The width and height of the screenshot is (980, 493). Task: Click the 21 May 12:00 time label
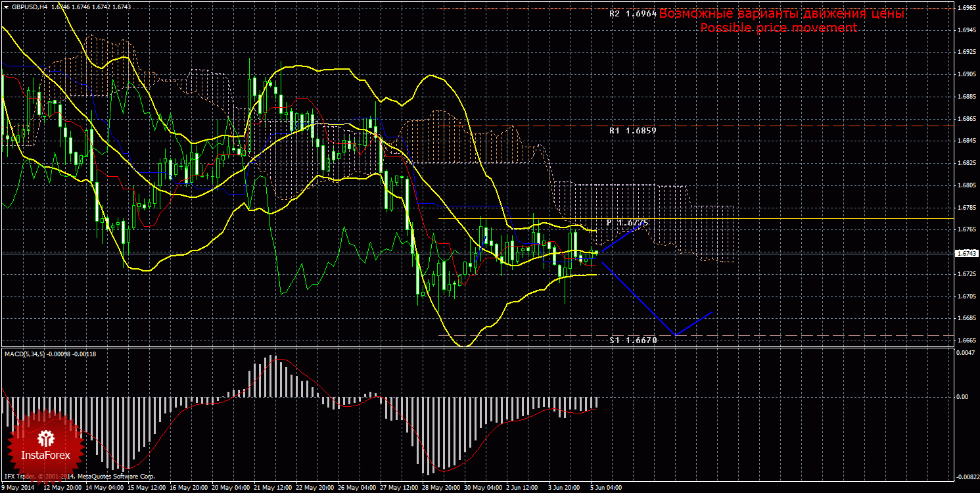click(x=273, y=488)
